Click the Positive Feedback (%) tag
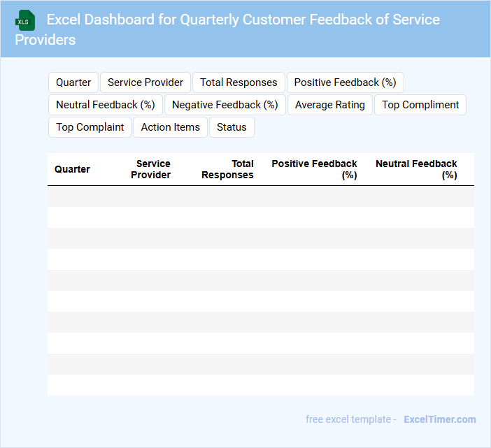Screen dimensions: 491x448 (345, 82)
